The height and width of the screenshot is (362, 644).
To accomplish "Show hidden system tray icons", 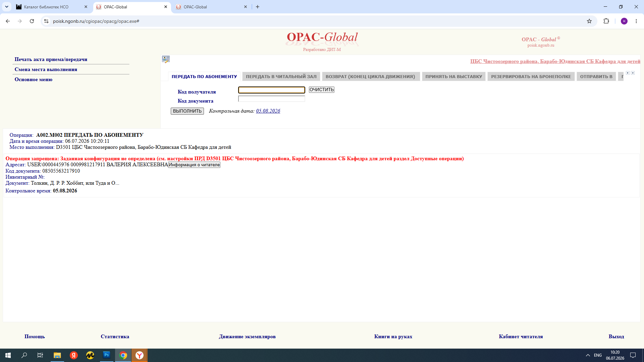I will (588, 355).
